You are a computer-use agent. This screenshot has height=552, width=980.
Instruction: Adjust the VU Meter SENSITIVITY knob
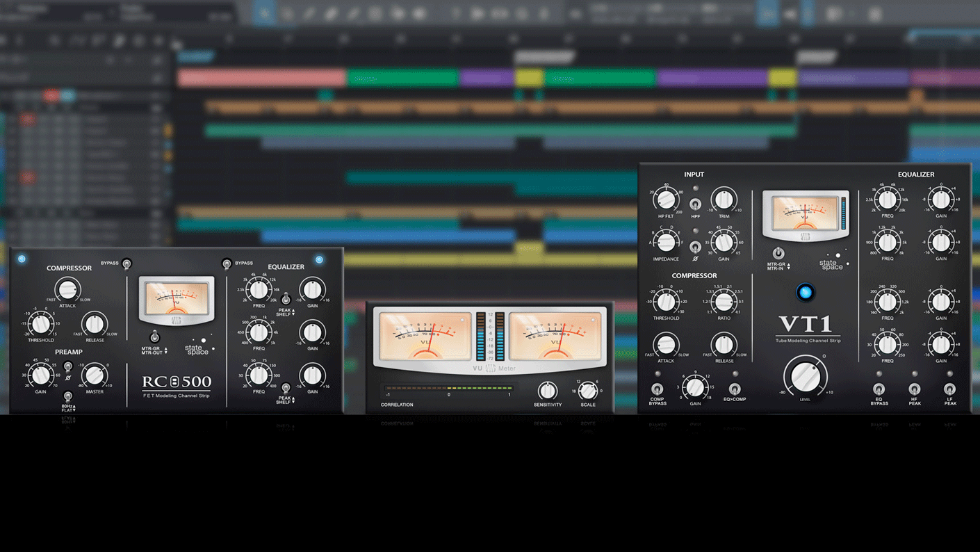[547, 390]
